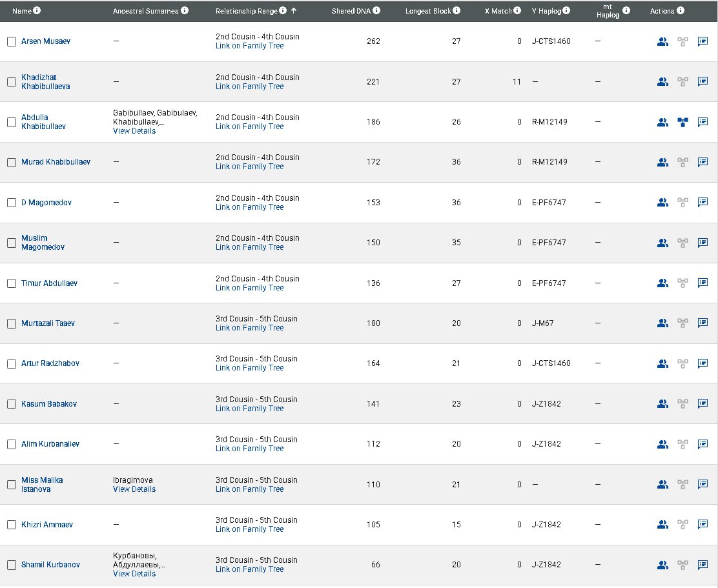The height and width of the screenshot is (588, 718).
Task: Link Kasum Babakov on Family Tree
Action: [250, 408]
